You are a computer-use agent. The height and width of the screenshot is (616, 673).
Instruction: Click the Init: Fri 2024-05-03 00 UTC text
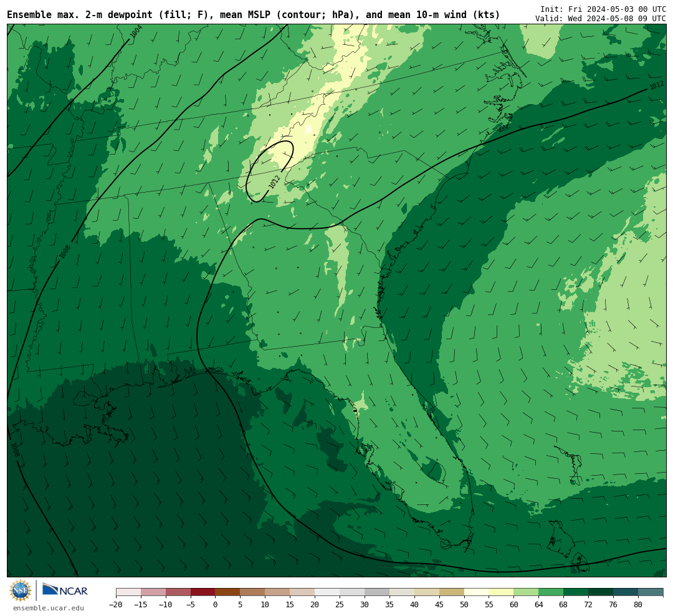603,9
